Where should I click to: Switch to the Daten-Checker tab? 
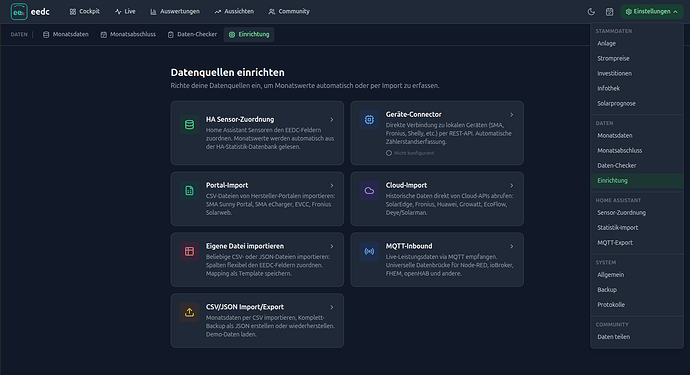point(192,34)
